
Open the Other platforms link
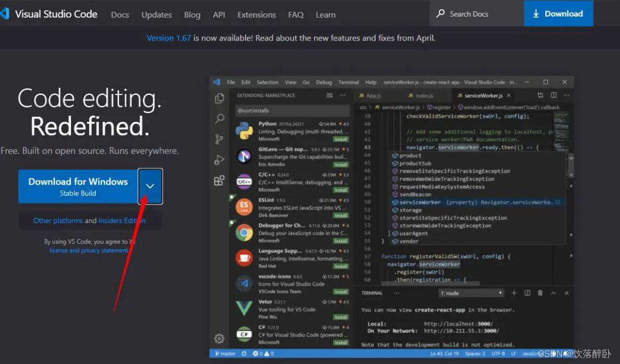tap(58, 220)
